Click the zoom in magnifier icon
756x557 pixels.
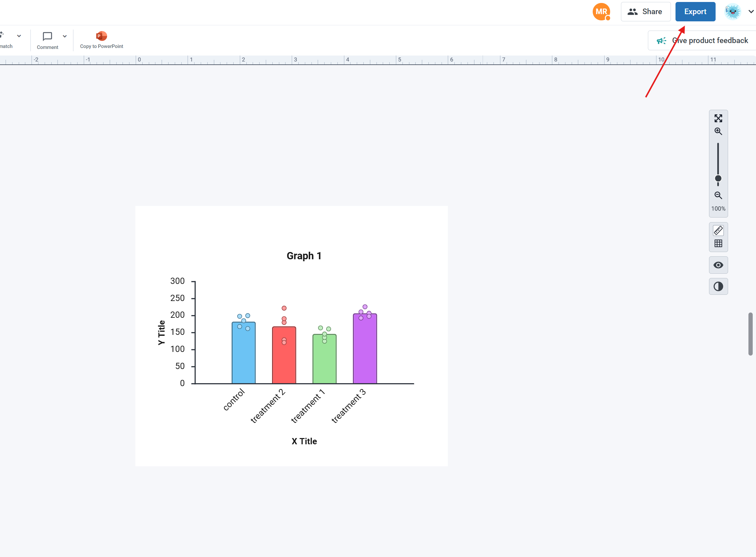[x=718, y=131]
